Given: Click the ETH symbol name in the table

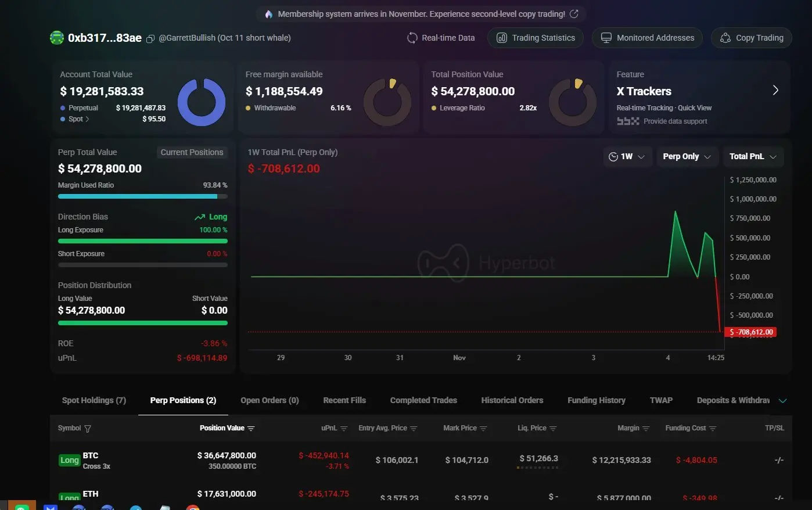Looking at the screenshot, I should pyautogui.click(x=91, y=494).
